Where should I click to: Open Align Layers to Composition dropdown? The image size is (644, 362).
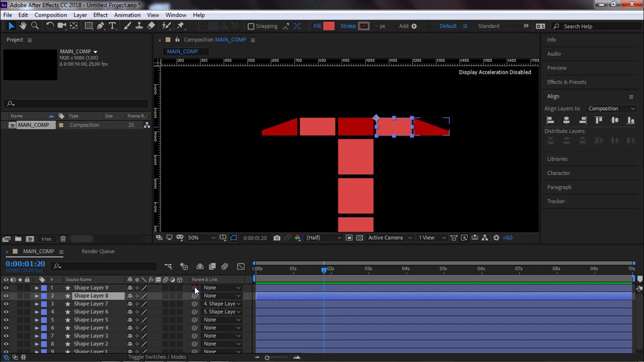pos(610,109)
